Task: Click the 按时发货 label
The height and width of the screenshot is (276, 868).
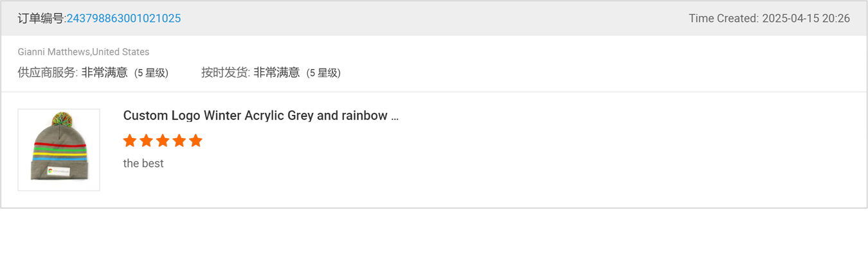Action: (x=224, y=73)
